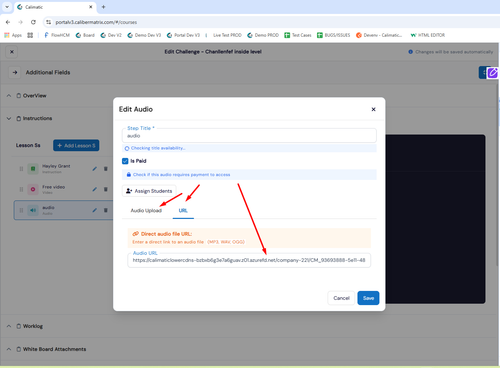
Task: Click drag handle of audio row
Action: coord(21,210)
